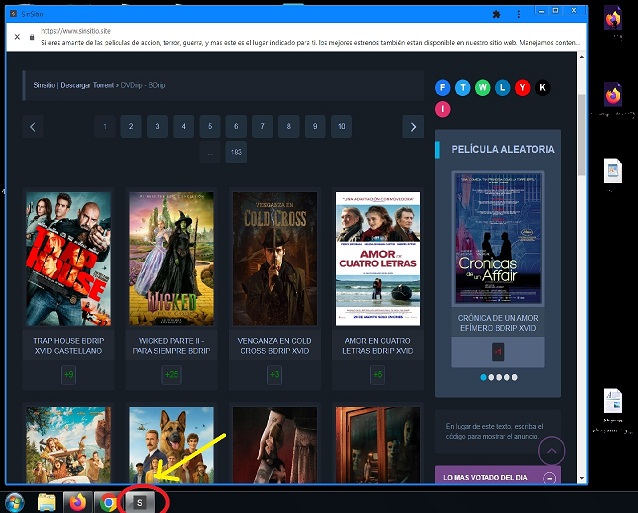The width and height of the screenshot is (638, 513).
Task: Click the blue F social share icon
Action: pyautogui.click(x=444, y=87)
